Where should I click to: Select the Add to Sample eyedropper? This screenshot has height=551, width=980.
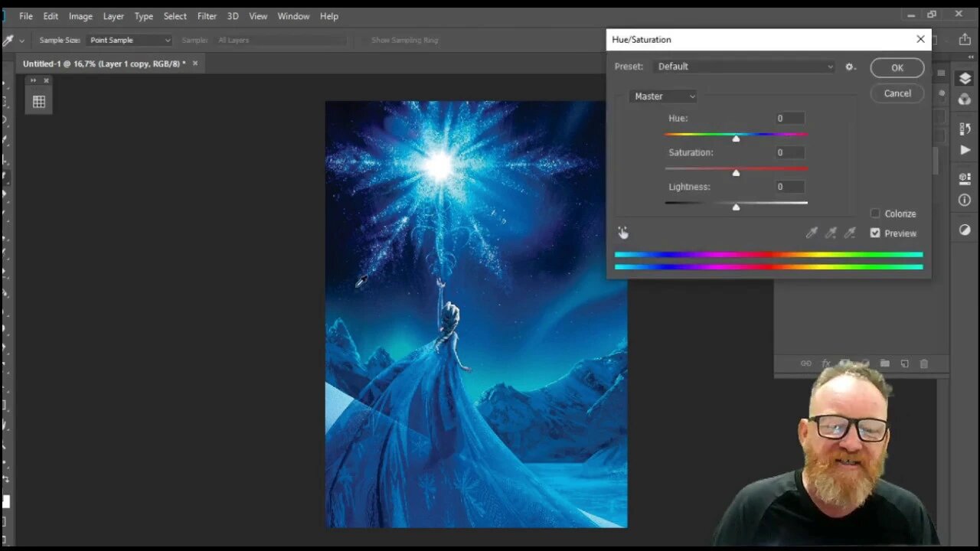831,233
